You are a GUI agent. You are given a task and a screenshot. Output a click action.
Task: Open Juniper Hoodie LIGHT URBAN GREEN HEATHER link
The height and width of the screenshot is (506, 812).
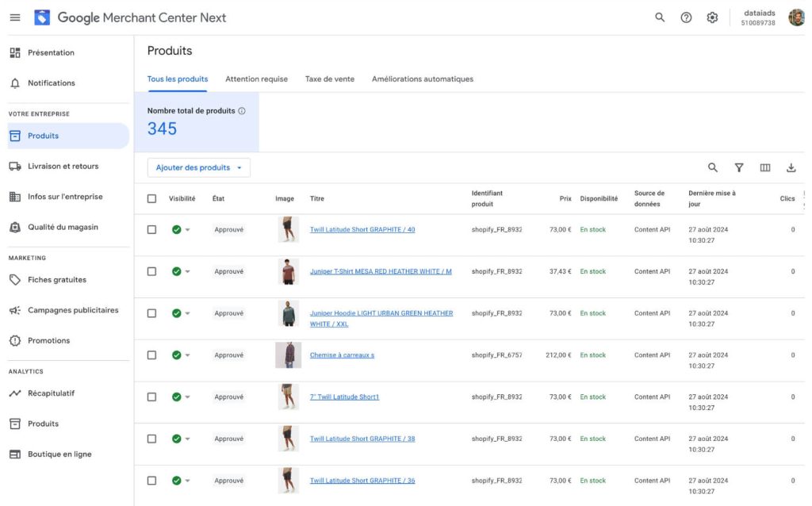[x=381, y=319]
